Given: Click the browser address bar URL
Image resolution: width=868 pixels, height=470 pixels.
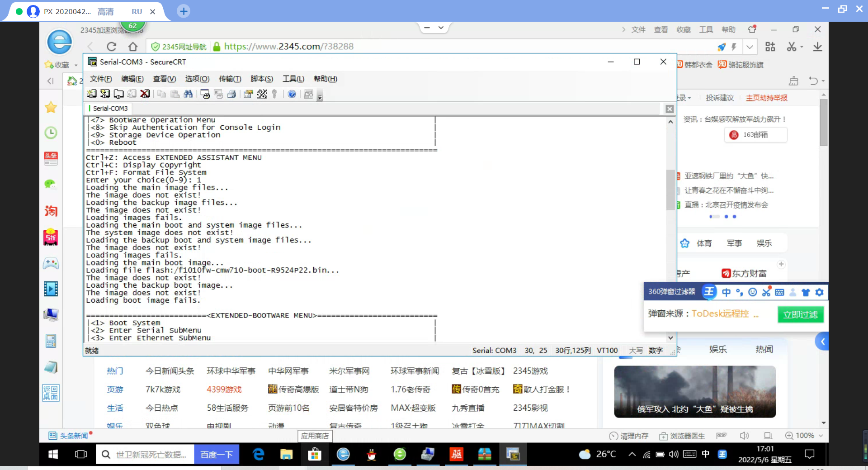Looking at the screenshot, I should click(x=288, y=47).
